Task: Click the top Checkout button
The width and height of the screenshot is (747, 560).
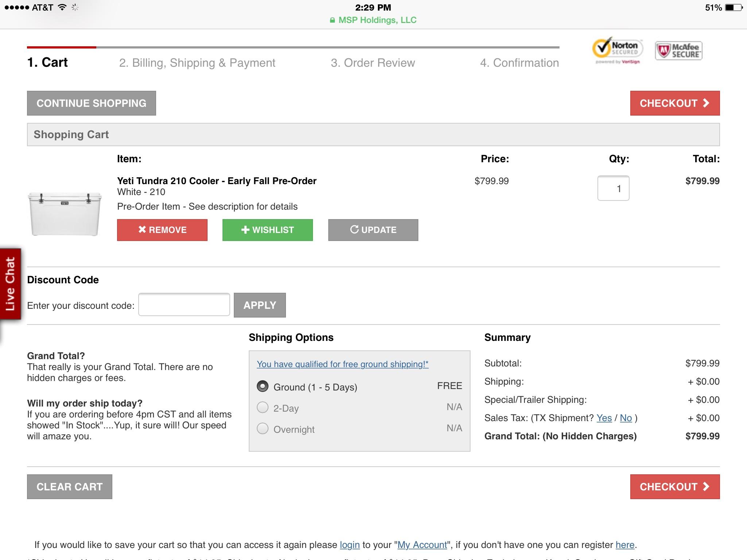Action: click(x=674, y=103)
